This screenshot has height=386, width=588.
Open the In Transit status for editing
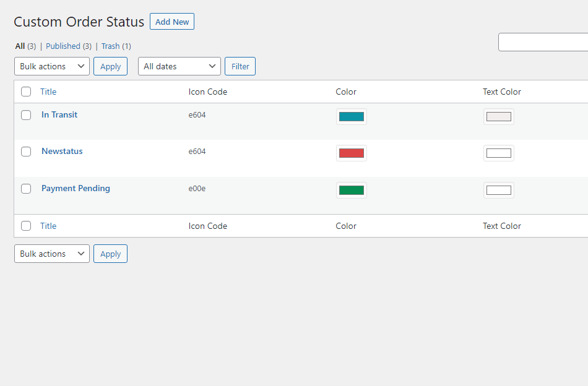pos(59,114)
